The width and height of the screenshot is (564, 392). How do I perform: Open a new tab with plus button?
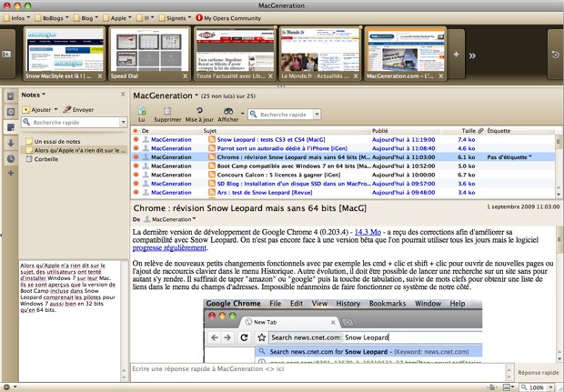point(456,55)
